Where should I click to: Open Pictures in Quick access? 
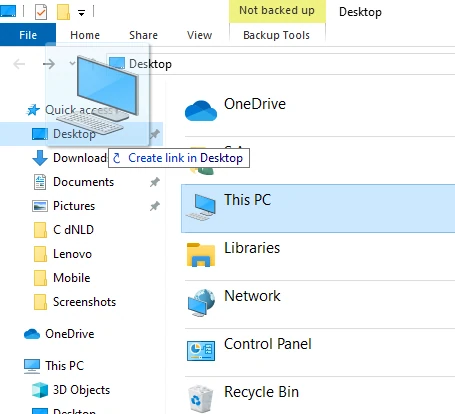coord(74,206)
